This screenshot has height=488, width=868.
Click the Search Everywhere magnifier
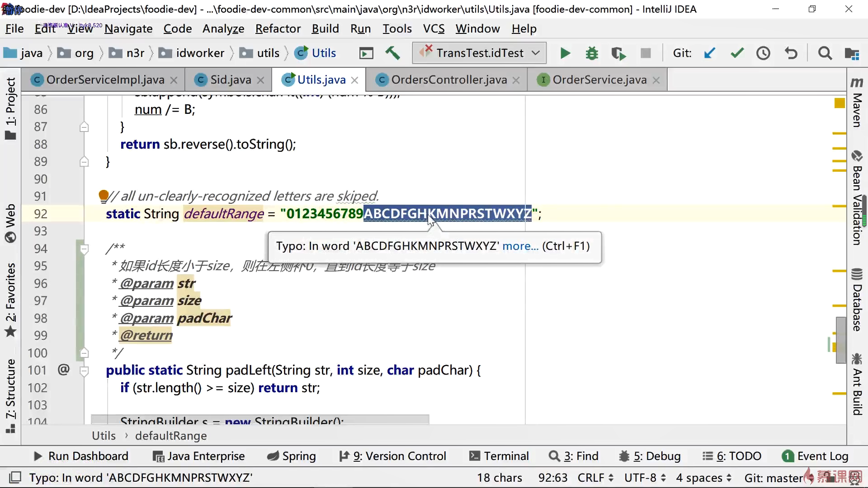[x=825, y=53]
